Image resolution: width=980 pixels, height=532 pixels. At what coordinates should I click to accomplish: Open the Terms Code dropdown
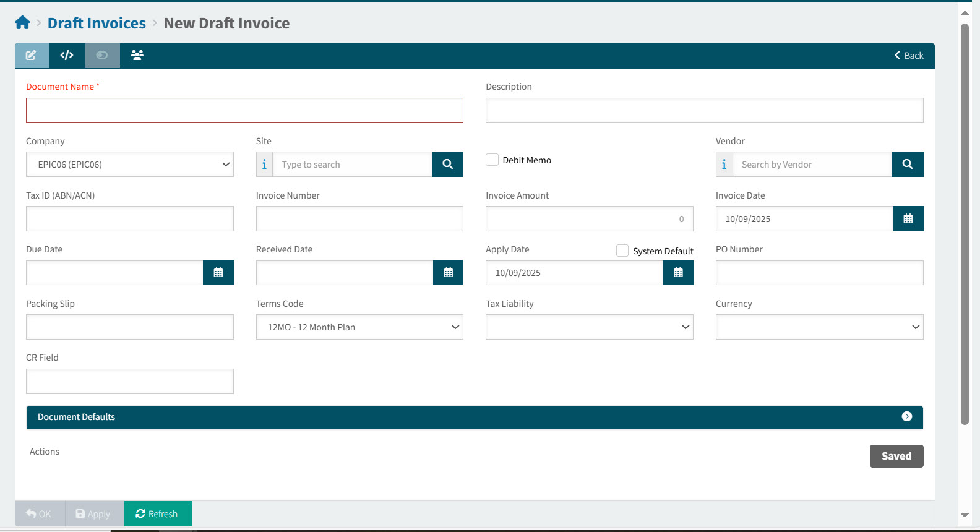pos(359,327)
